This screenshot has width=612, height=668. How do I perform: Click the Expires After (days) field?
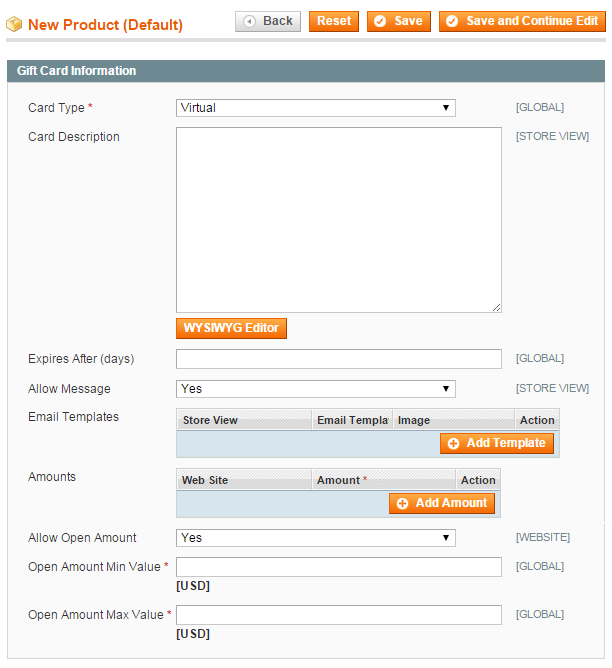[x=339, y=359]
